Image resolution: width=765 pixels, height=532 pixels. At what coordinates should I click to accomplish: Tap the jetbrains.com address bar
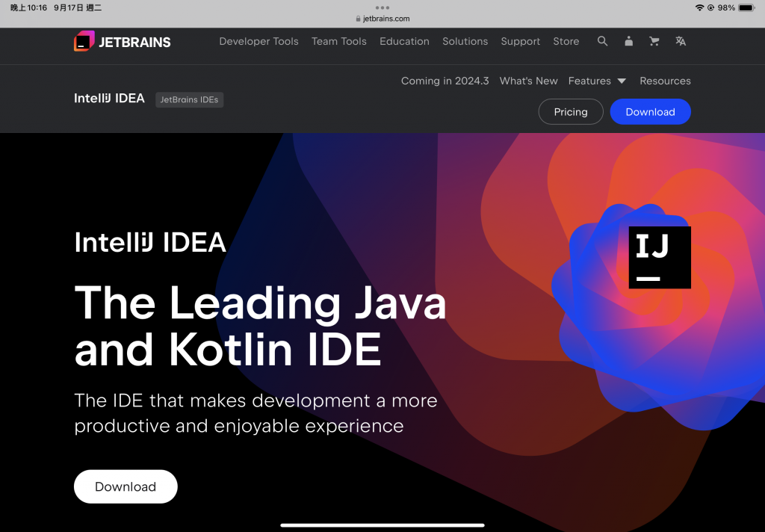(382, 19)
